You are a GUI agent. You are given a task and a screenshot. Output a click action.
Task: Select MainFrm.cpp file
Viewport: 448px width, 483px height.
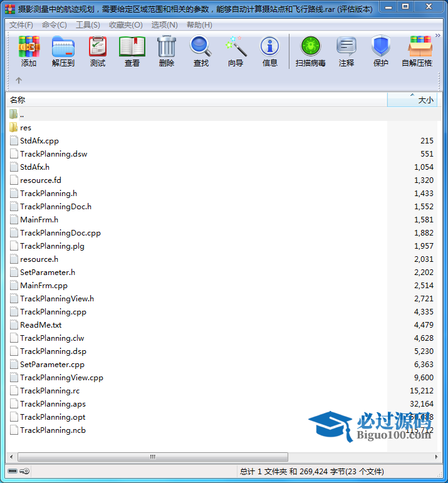[44, 286]
